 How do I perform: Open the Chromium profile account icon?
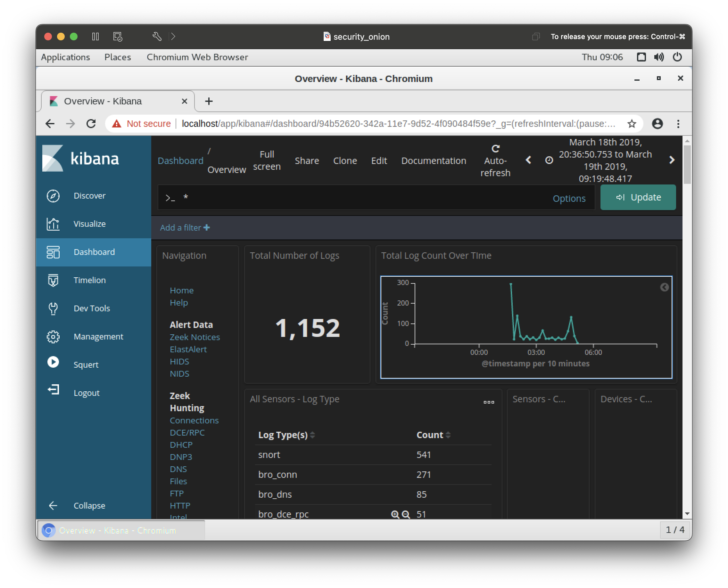point(658,124)
